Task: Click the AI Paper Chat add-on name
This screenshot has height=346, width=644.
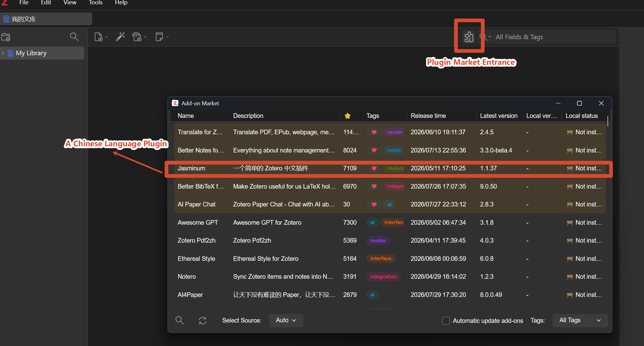Action: pos(196,204)
